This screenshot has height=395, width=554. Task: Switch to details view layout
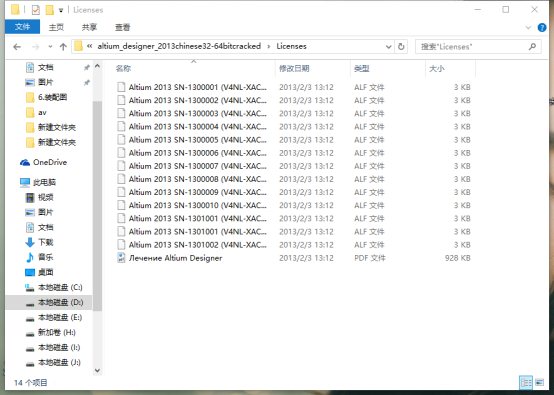pos(526,382)
